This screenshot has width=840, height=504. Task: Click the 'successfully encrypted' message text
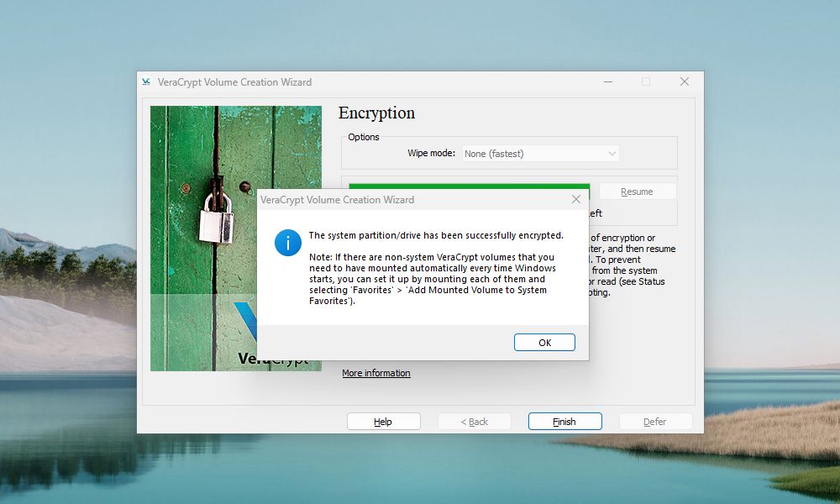(x=436, y=235)
